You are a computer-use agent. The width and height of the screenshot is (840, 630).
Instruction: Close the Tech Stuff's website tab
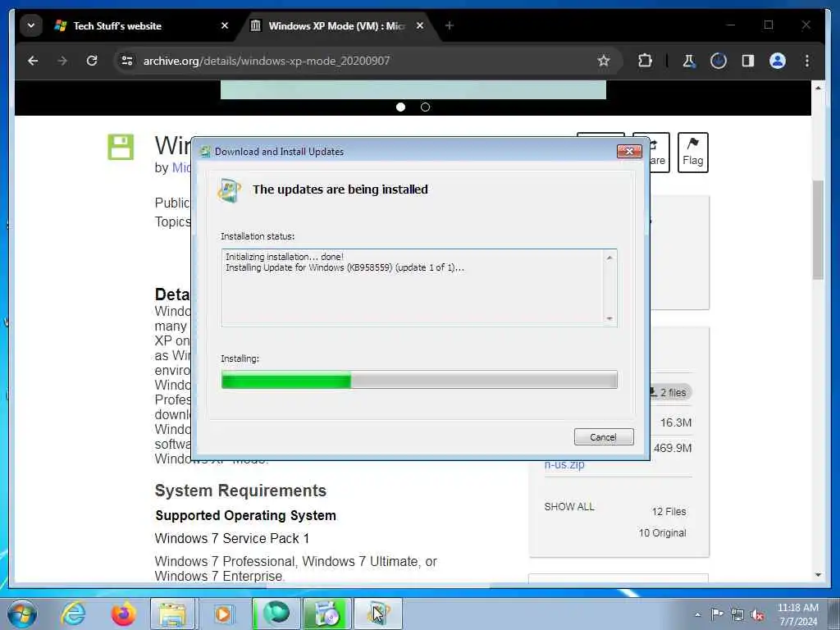click(225, 25)
